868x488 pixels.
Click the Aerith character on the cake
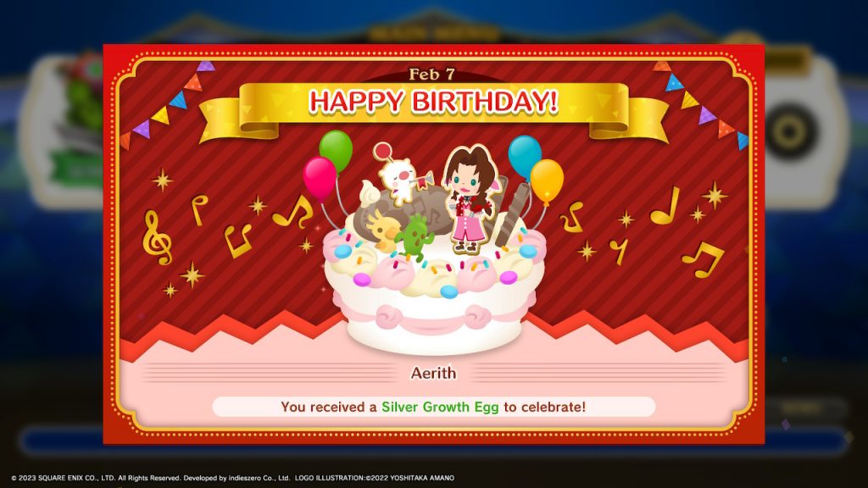click(x=470, y=200)
